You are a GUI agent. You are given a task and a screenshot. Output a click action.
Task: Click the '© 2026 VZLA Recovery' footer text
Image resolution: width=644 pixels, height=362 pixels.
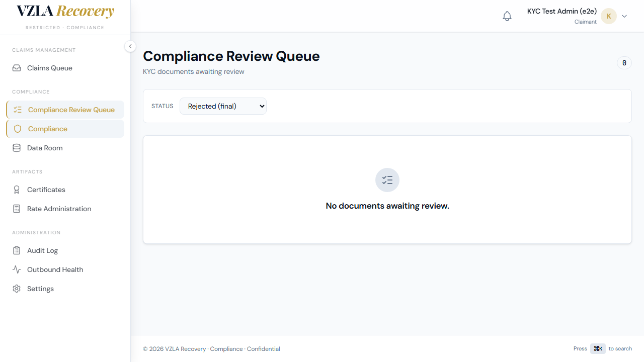tap(175, 349)
